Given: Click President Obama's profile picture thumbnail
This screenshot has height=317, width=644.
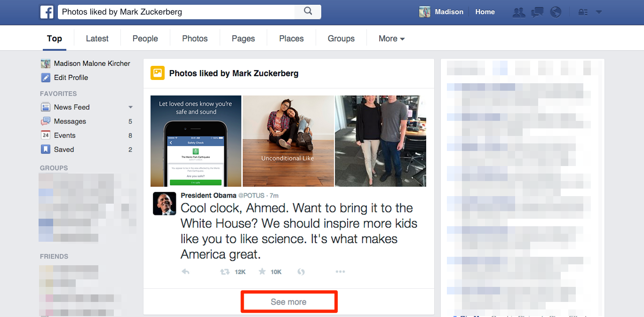Looking at the screenshot, I should pyautogui.click(x=164, y=204).
